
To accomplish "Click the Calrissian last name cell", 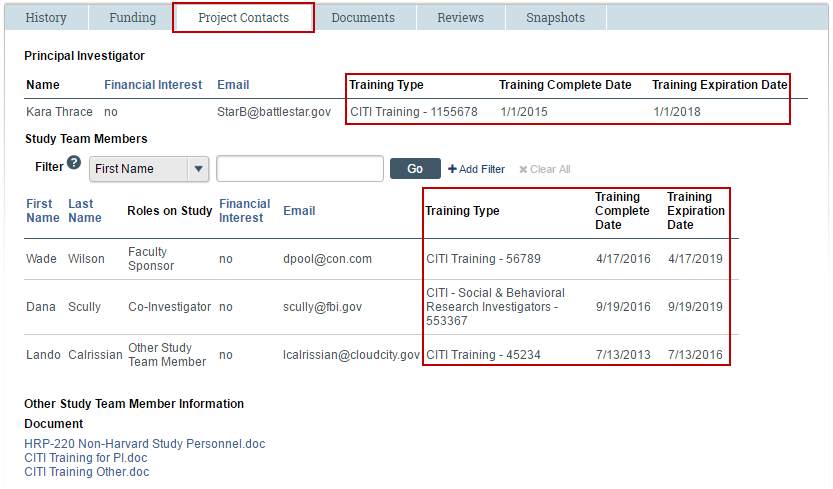I will (x=95, y=355).
